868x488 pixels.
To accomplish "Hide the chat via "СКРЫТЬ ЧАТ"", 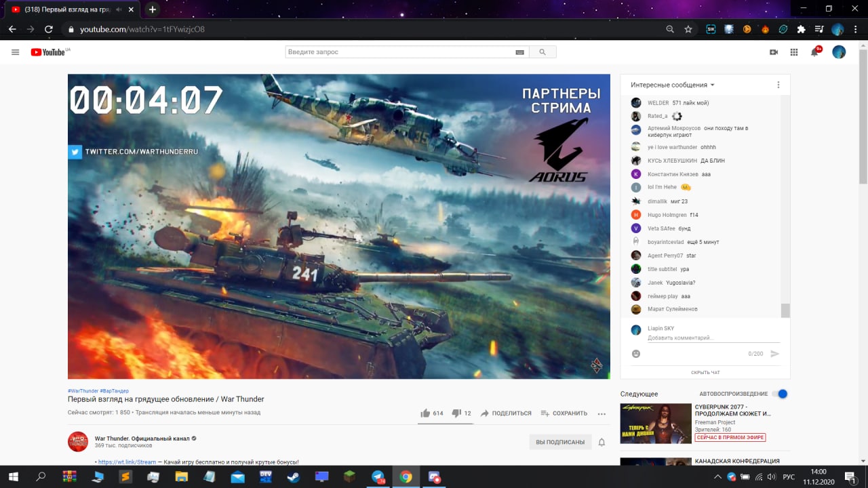I will click(705, 372).
